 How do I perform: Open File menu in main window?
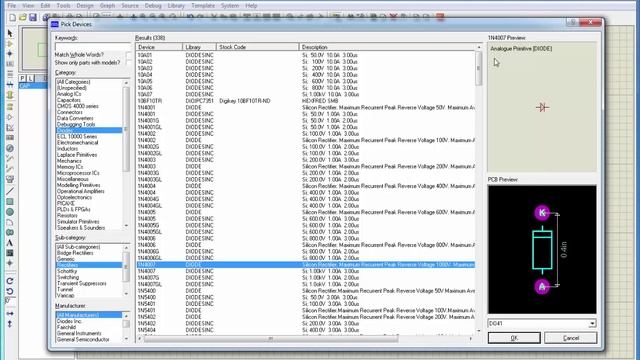(12, 6)
